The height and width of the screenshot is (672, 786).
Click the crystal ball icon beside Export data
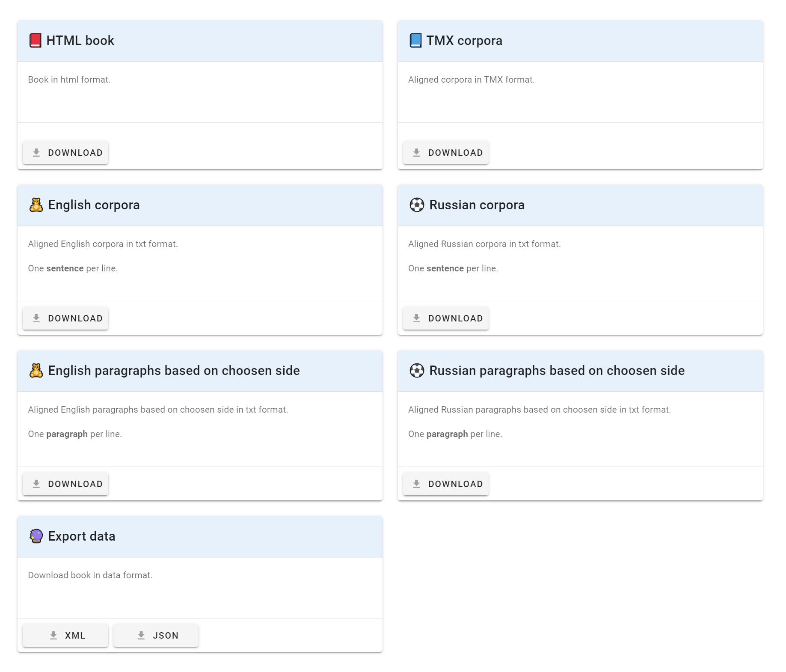pyautogui.click(x=36, y=536)
